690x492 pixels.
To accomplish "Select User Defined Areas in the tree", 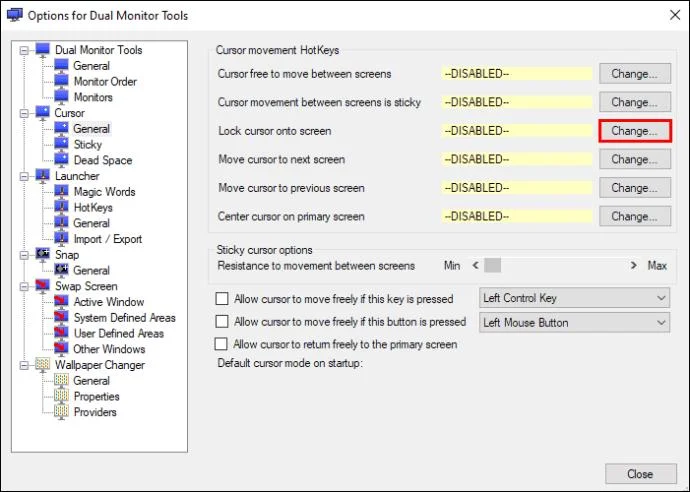I will pyautogui.click(x=118, y=333).
